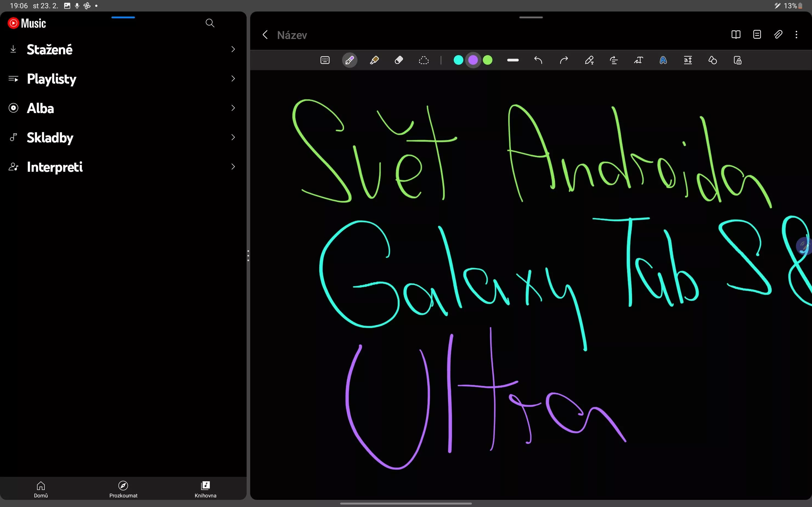
Task: Switch to Prozkoumat tab
Action: [x=123, y=489]
